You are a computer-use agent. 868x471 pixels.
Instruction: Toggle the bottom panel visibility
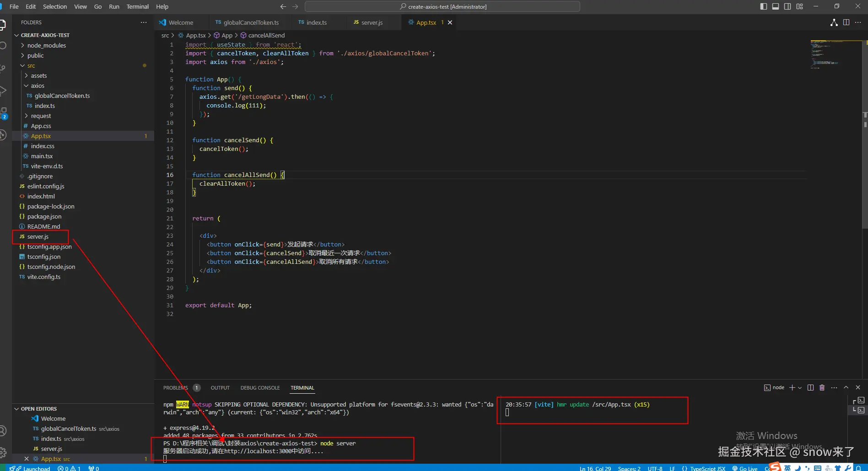tap(775, 6)
